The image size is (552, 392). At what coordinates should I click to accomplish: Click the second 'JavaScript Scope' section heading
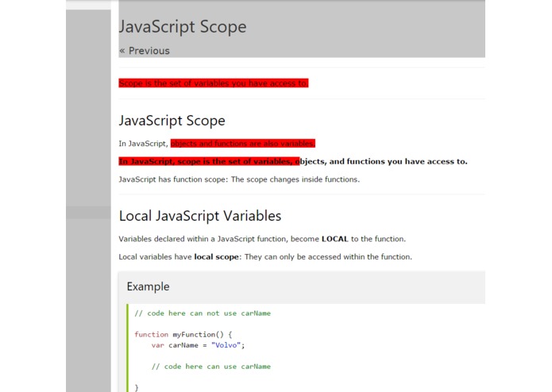[x=172, y=121]
